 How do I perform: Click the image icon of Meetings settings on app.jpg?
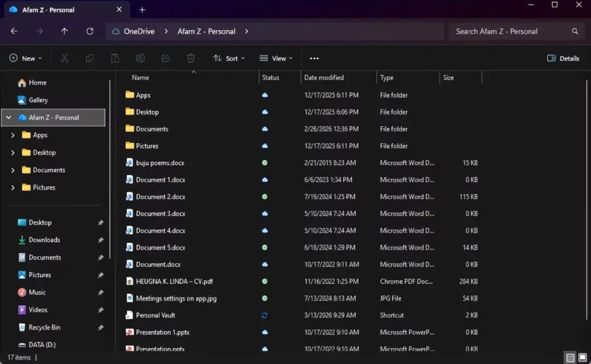(x=129, y=298)
